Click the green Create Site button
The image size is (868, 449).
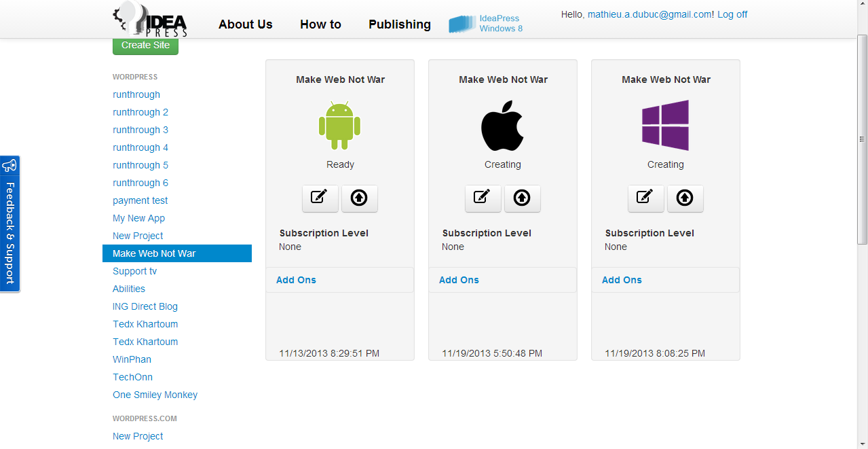(145, 46)
